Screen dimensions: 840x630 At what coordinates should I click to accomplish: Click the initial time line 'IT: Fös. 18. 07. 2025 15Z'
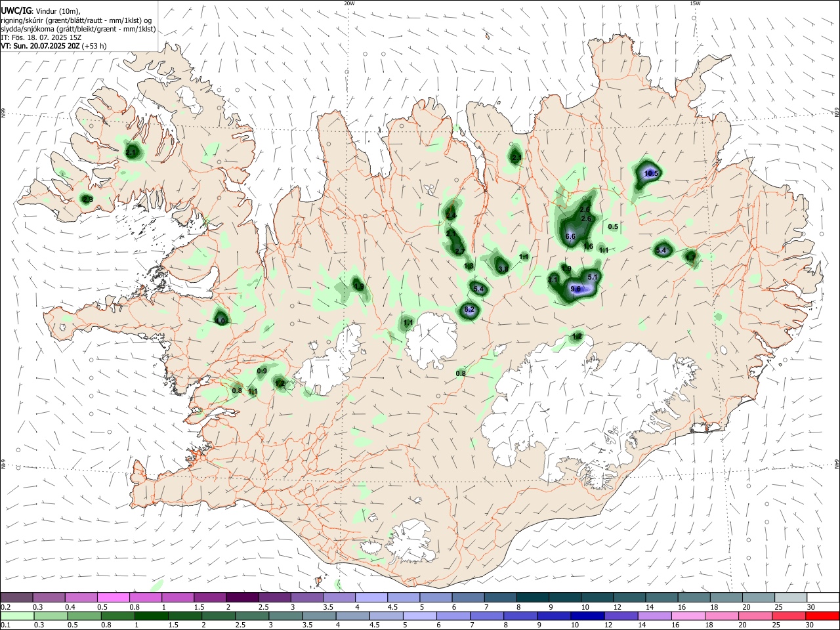coord(41,37)
